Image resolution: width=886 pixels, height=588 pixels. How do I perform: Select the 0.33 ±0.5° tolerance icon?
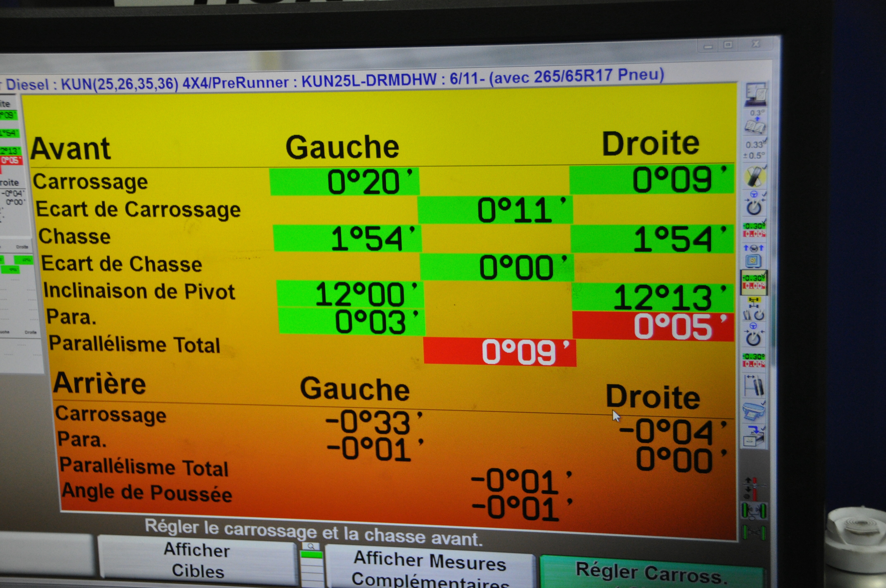click(x=755, y=150)
